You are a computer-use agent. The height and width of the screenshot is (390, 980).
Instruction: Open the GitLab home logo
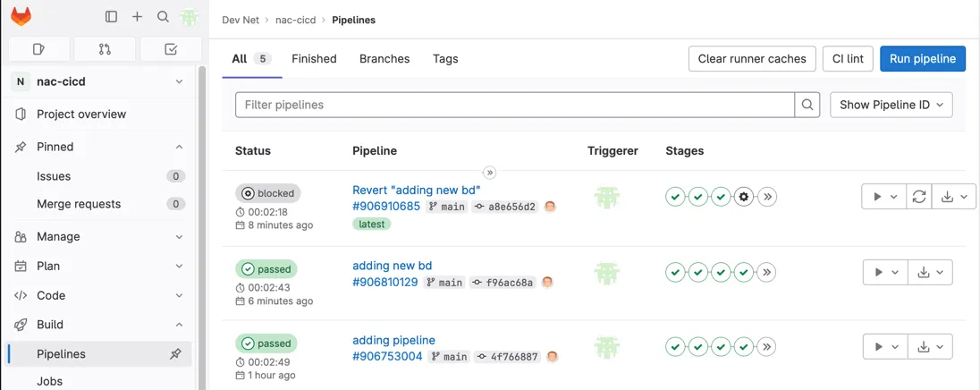tap(21, 17)
